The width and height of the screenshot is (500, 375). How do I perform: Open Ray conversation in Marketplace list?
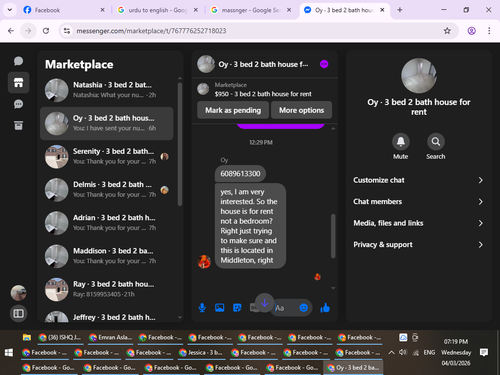pyautogui.click(x=107, y=289)
